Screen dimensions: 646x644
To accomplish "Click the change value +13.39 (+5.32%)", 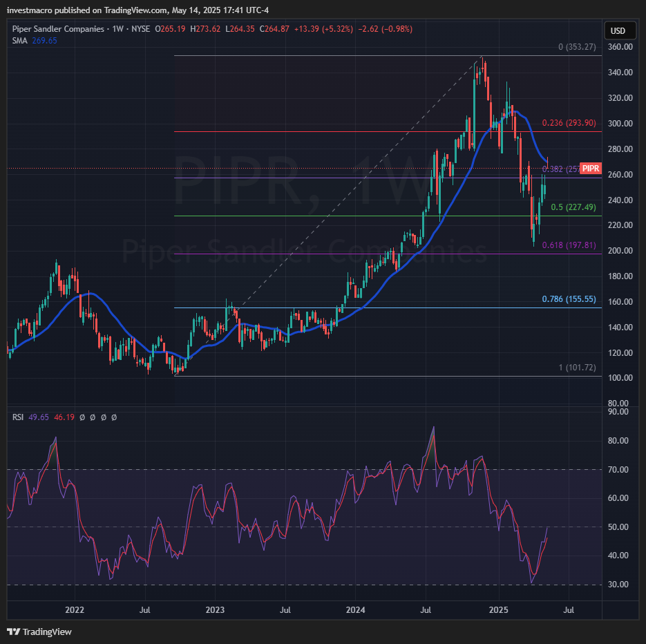I will [x=323, y=29].
